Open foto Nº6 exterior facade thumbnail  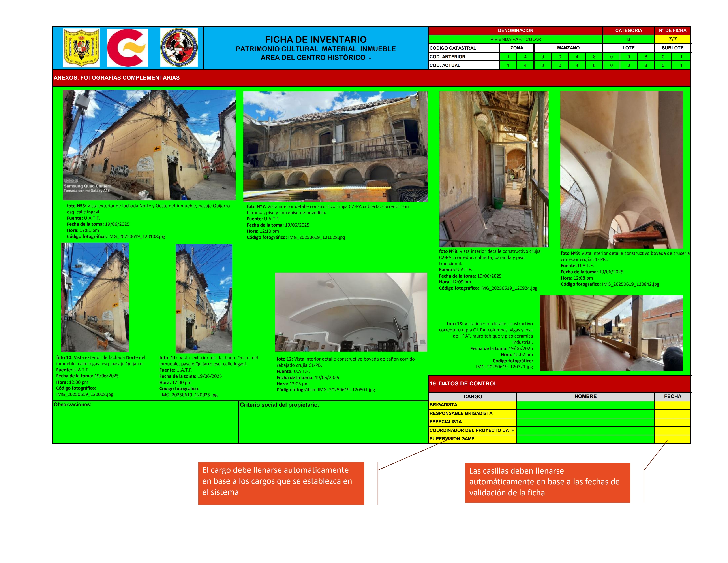click(149, 145)
